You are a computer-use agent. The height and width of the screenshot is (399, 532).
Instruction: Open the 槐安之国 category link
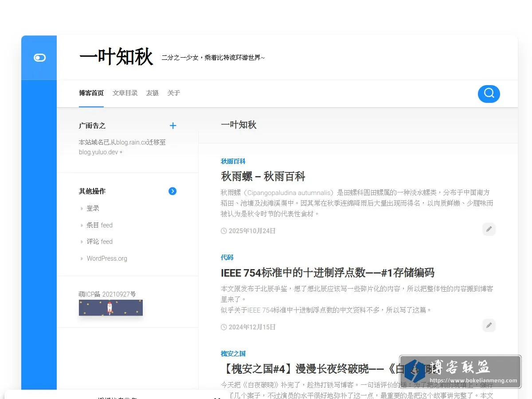click(233, 354)
